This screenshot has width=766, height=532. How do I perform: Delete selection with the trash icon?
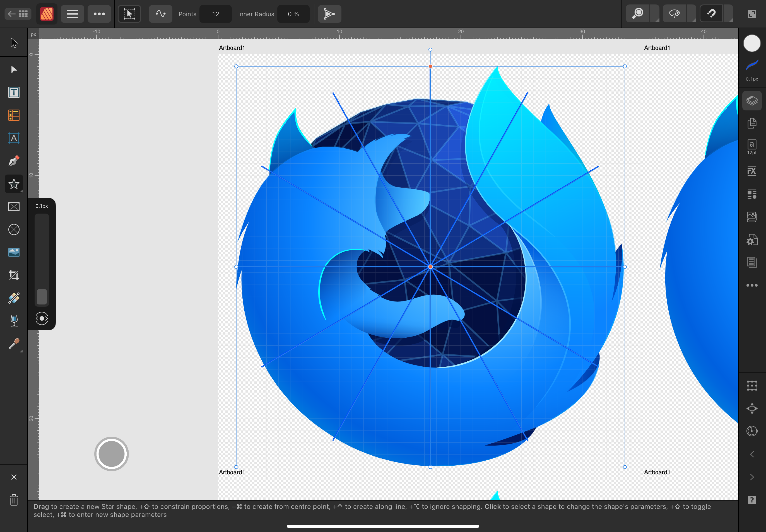(x=14, y=500)
